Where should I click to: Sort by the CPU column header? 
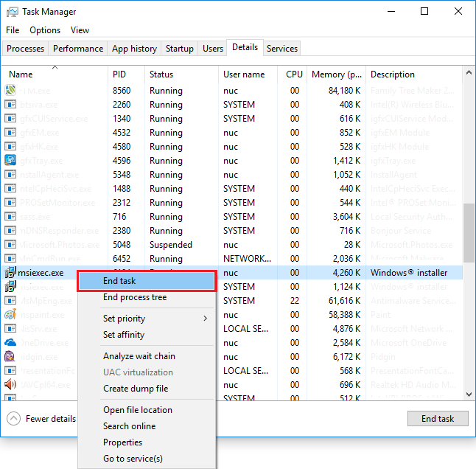click(x=292, y=74)
